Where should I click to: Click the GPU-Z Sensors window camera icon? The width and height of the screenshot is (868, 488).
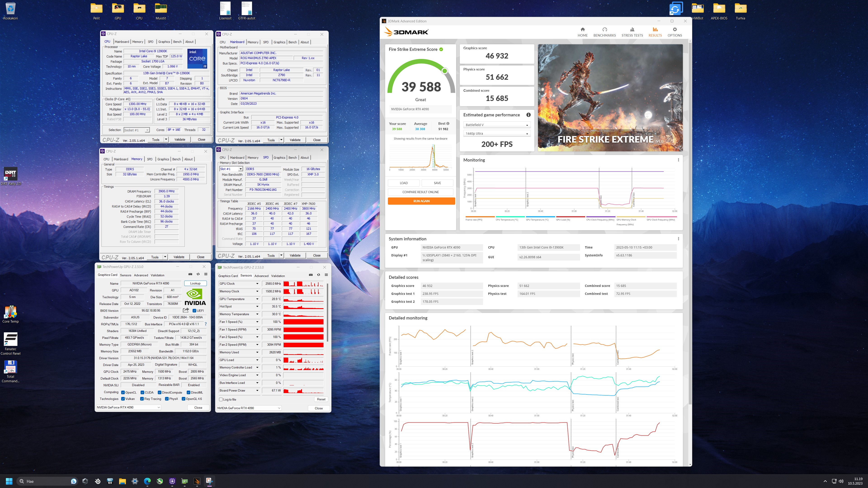point(311,275)
